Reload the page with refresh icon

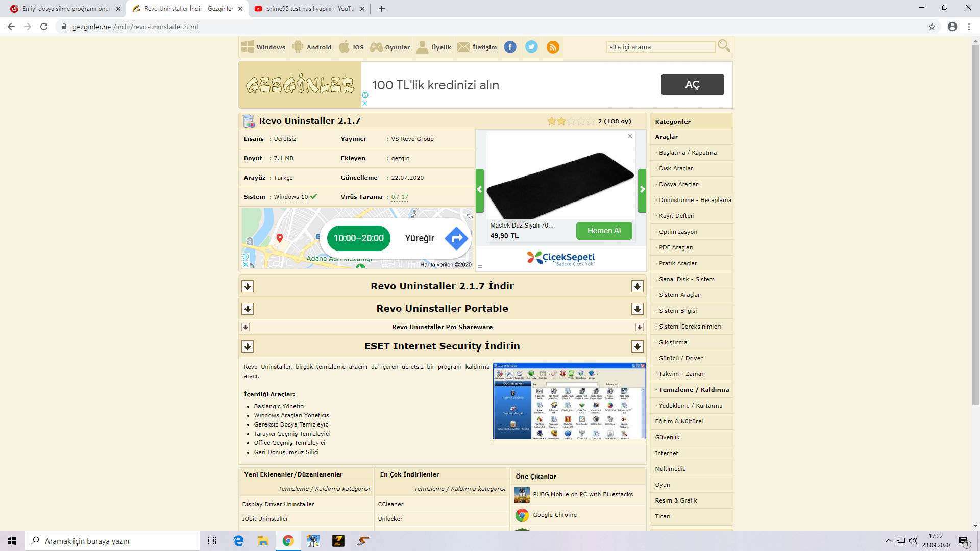click(x=44, y=27)
